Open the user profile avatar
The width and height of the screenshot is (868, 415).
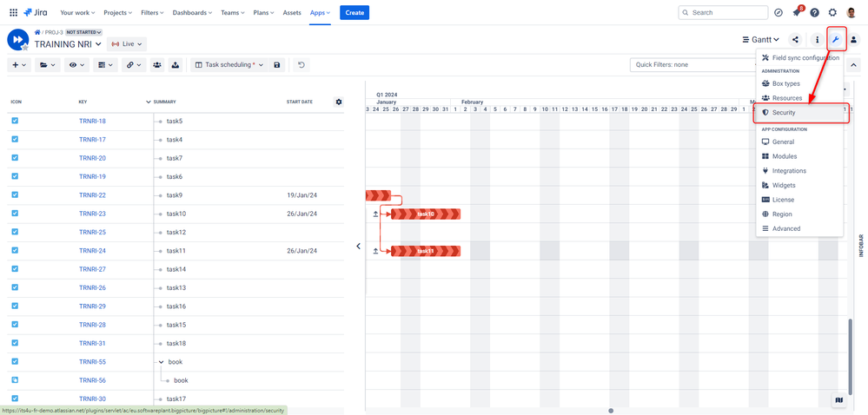click(x=851, y=12)
